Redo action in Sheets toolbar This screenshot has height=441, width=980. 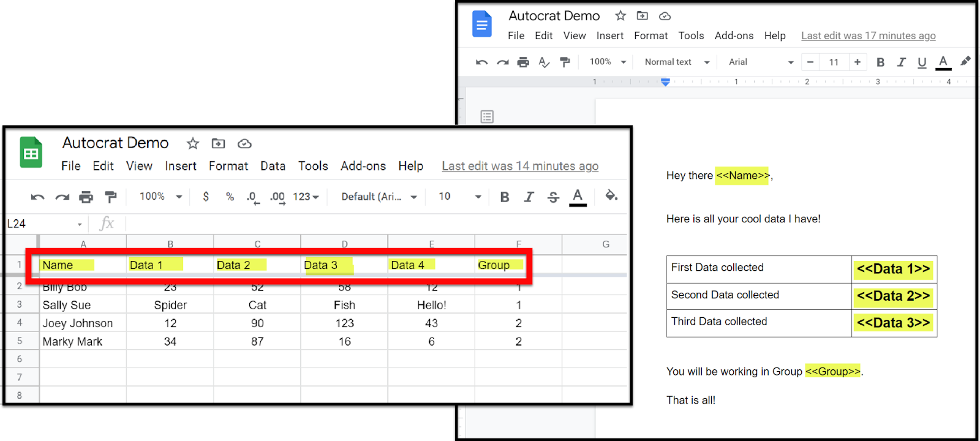(x=62, y=197)
